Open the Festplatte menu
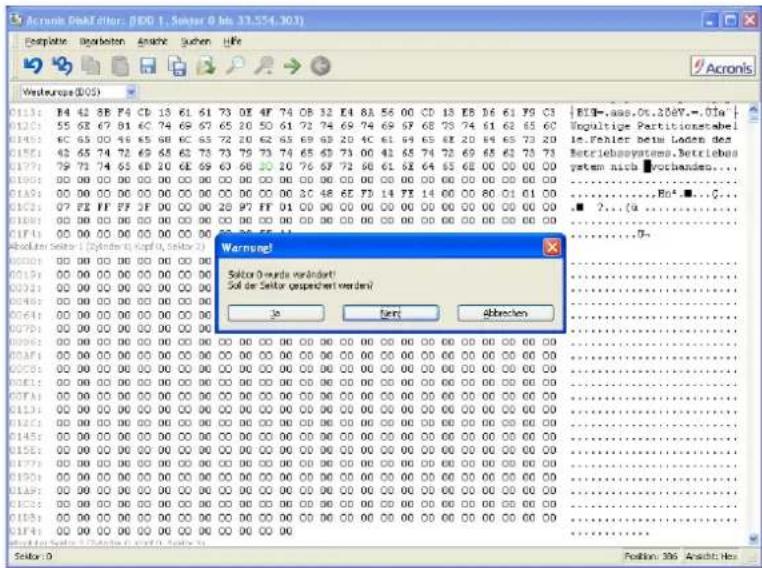The height and width of the screenshot is (568, 762). pos(46,41)
